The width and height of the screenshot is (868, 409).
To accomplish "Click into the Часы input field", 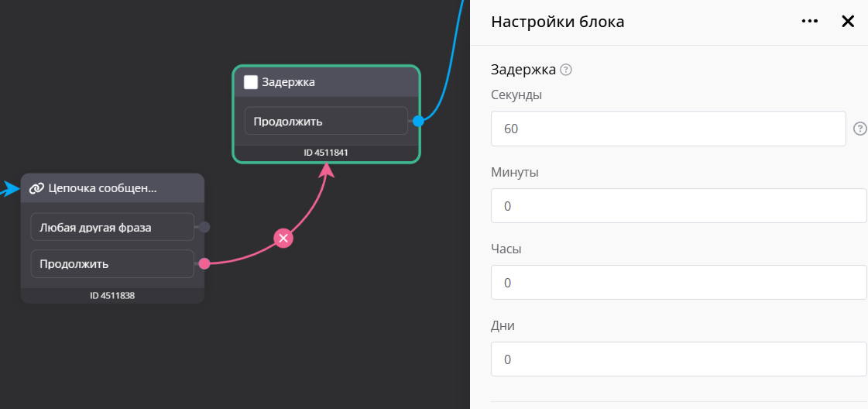I will tap(678, 283).
